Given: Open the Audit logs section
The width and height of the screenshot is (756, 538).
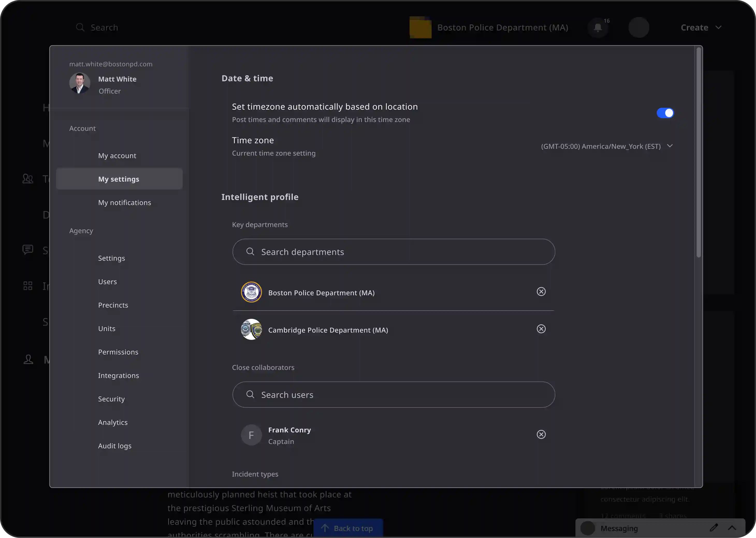Looking at the screenshot, I should click(x=115, y=446).
